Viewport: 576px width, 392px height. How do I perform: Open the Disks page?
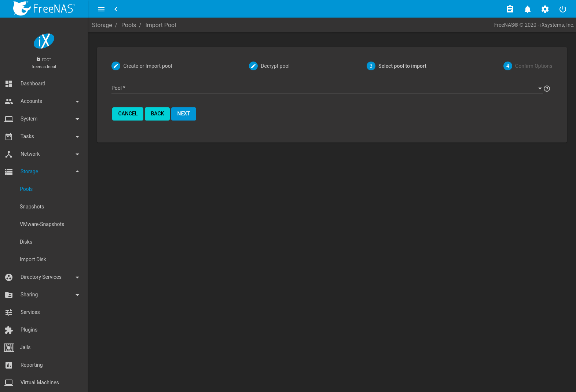click(26, 242)
